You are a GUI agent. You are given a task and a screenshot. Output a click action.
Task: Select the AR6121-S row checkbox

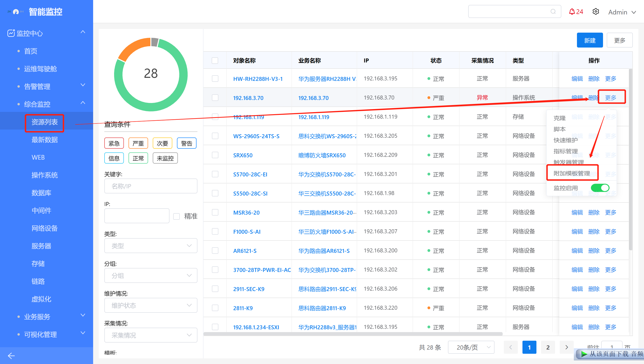[215, 251]
